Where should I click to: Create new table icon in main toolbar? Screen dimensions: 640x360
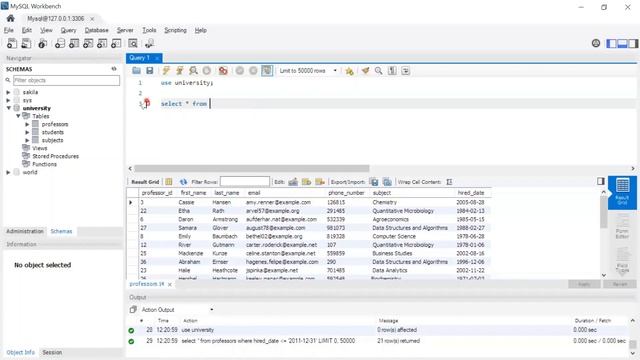[x=74, y=43]
